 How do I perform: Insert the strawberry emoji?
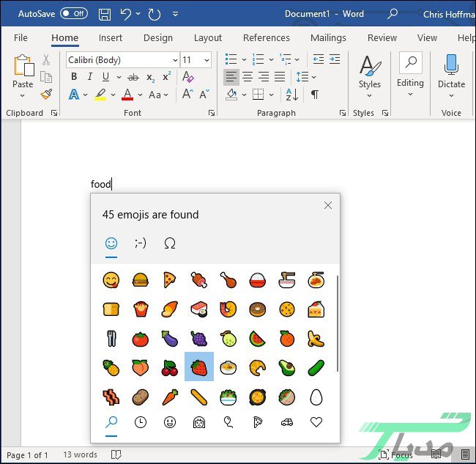coord(199,367)
